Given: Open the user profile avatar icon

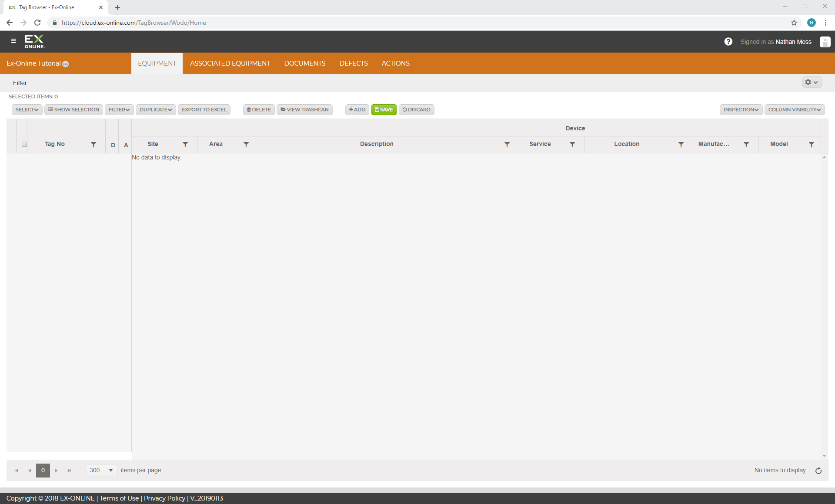Looking at the screenshot, I should [825, 42].
